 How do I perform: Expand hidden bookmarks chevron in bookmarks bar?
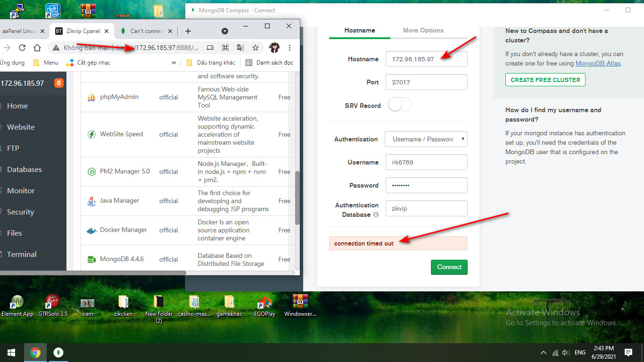[174, 63]
